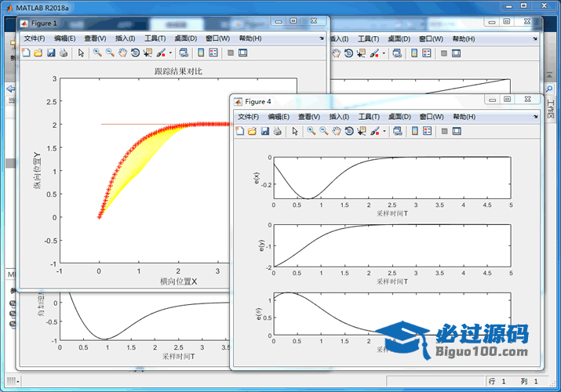
Task: Select Pan hand tool in Figure 1
Action: click(x=122, y=53)
